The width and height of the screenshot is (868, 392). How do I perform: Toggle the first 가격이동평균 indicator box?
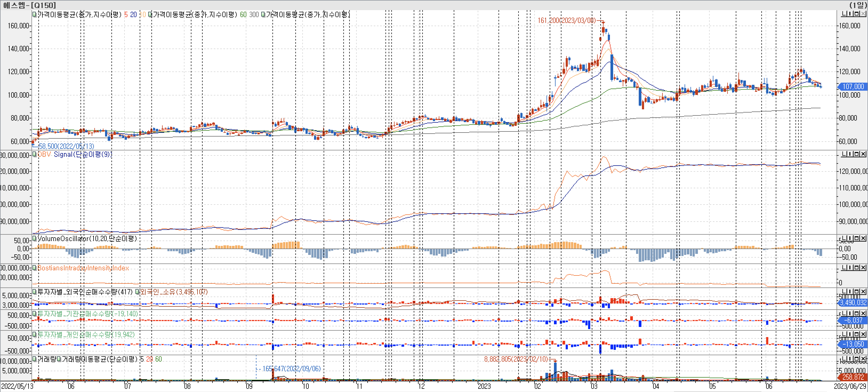click(x=34, y=14)
